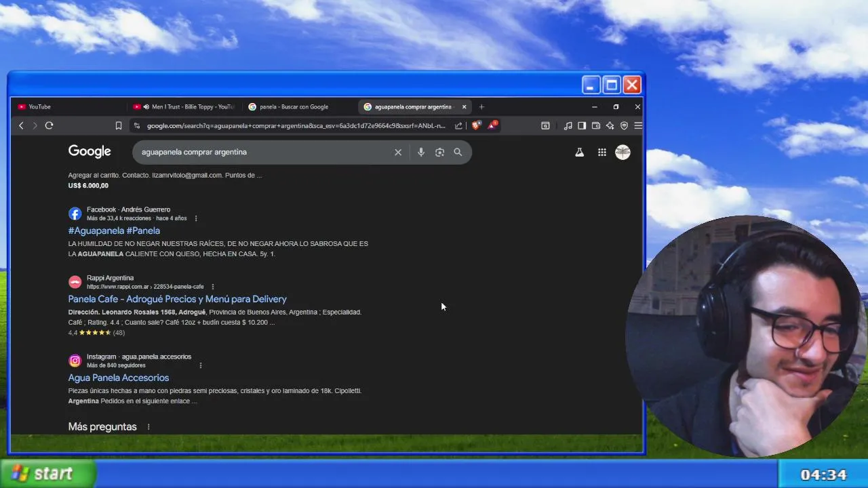
Task: Share this page via share icon
Action: pyautogui.click(x=458, y=125)
